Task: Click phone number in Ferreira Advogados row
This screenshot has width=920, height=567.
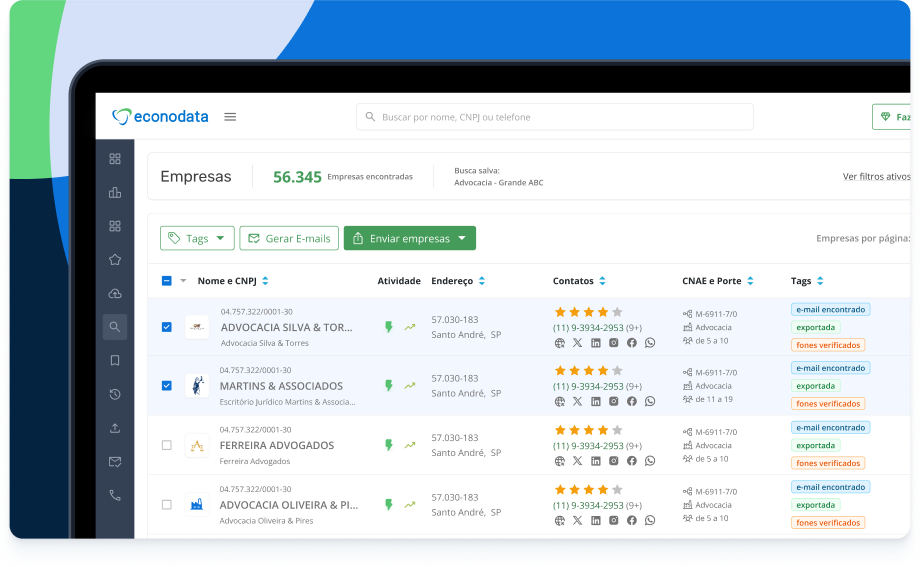Action: pos(588,446)
